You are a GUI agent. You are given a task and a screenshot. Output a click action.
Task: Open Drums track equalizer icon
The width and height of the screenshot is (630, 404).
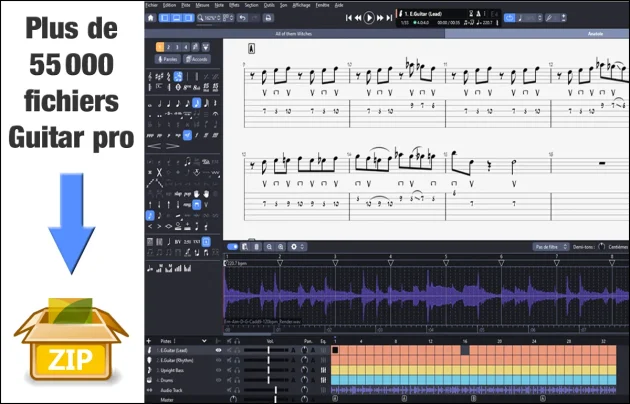[323, 380]
